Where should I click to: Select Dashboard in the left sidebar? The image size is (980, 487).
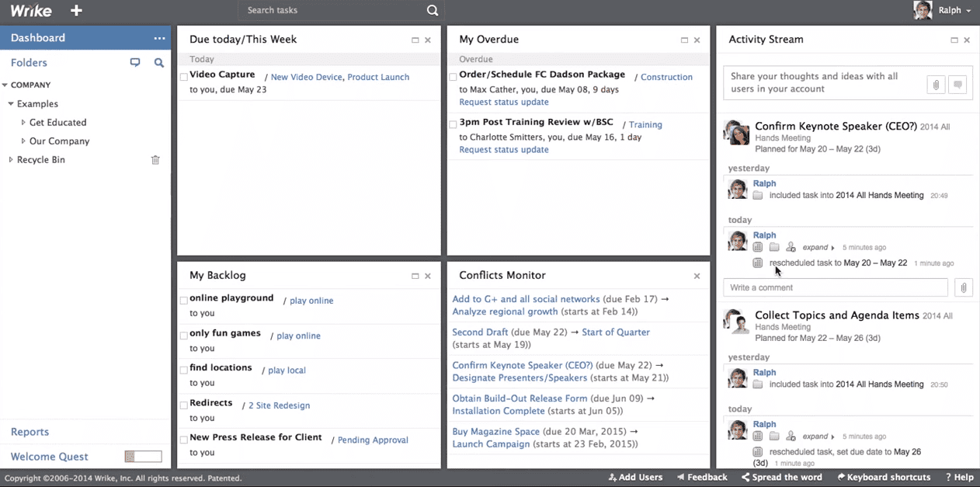point(38,38)
